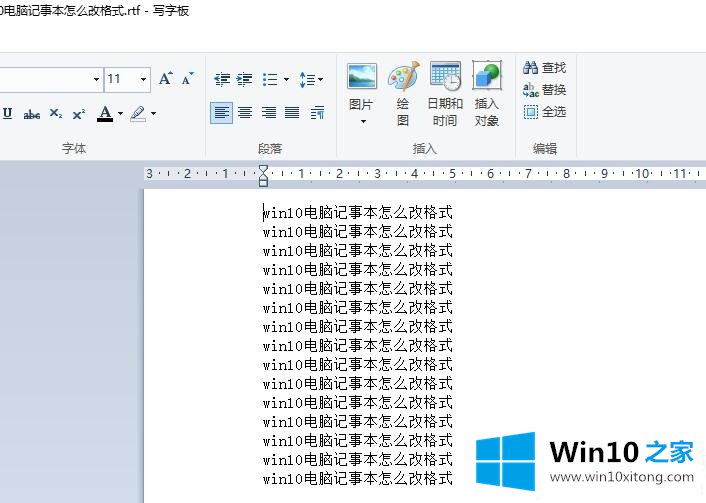706x503 pixels.
Task: Toggle strikethrough formatting
Action: pos(32,114)
